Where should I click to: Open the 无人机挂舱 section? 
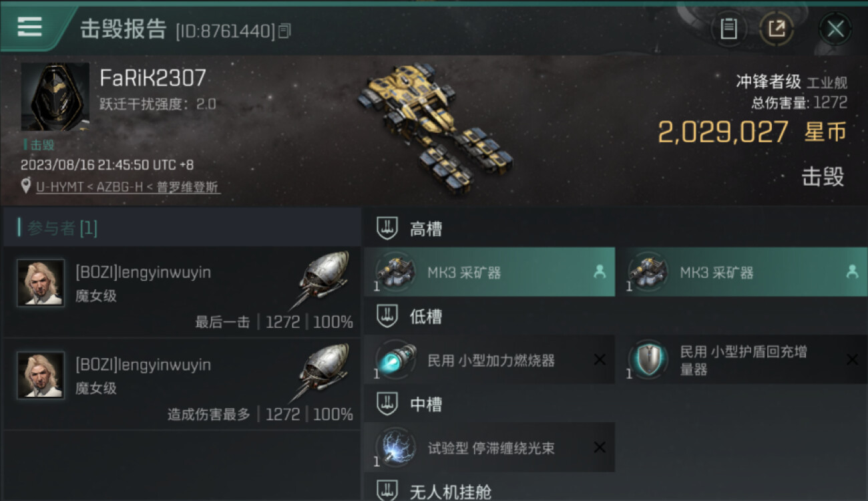coord(616,491)
